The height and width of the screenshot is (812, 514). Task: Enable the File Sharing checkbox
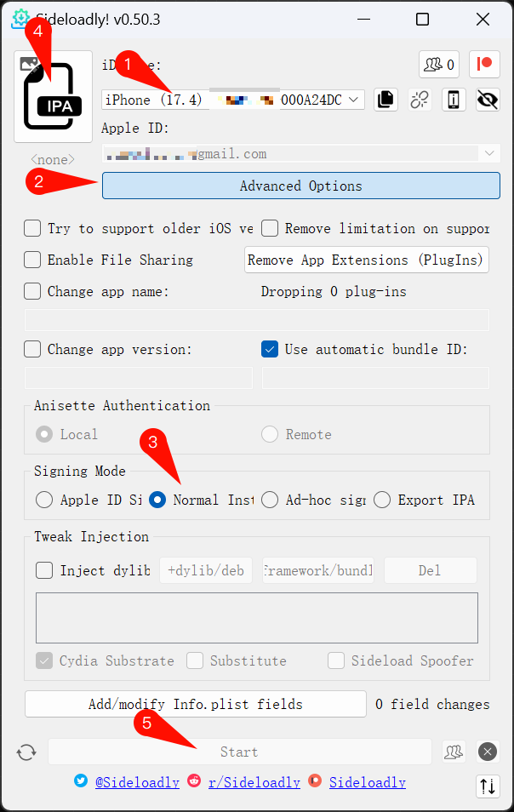tap(33, 260)
